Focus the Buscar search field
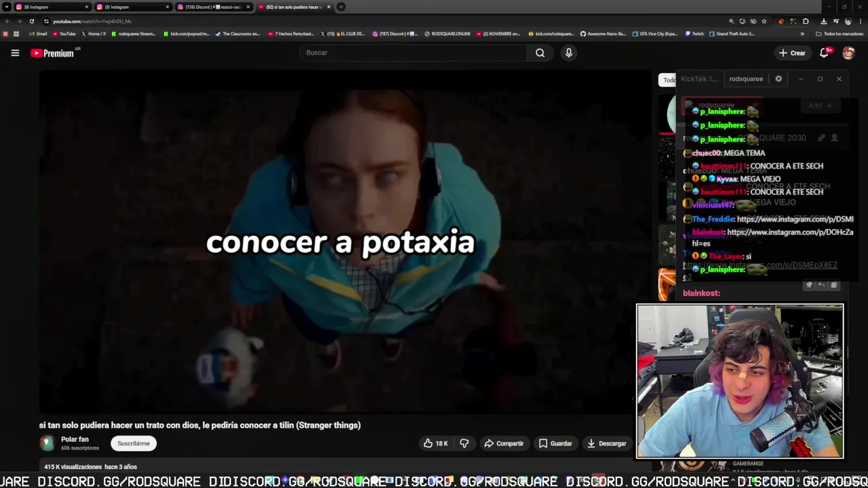The image size is (868, 488). coord(414,53)
